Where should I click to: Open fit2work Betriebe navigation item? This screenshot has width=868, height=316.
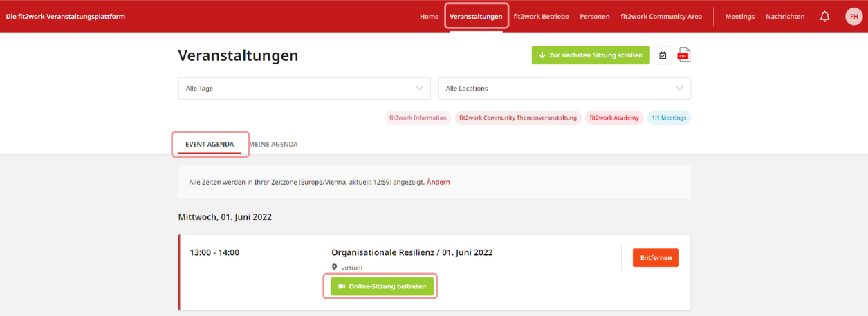click(x=541, y=17)
